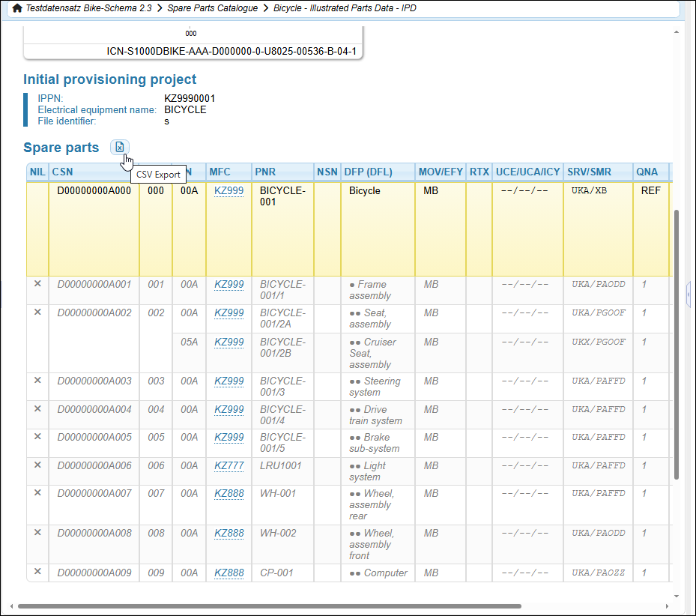Click the DFP (DFL) column header

(378, 172)
